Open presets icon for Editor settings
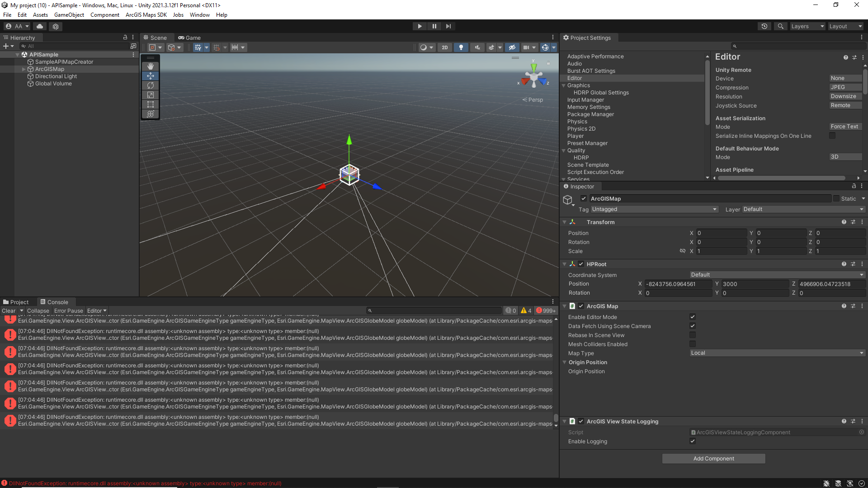This screenshot has width=868, height=488. point(854,57)
